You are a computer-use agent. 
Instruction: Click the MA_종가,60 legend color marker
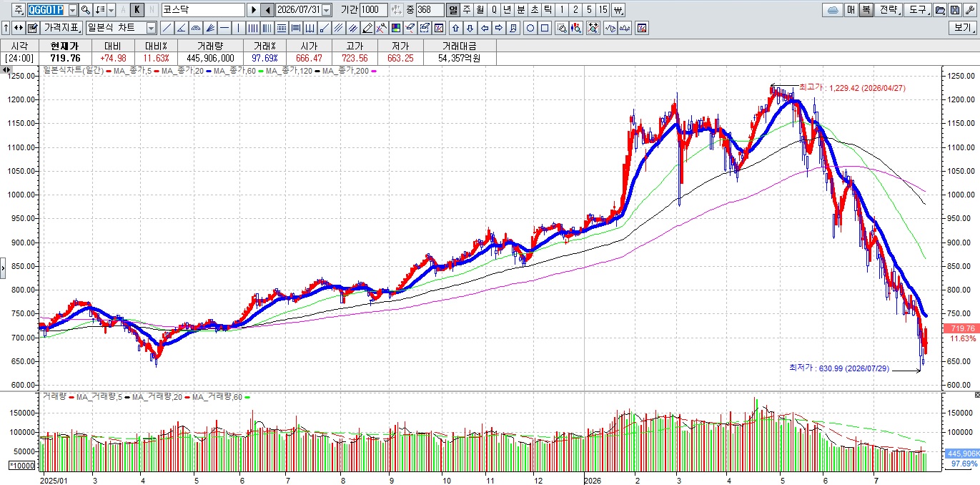point(261,71)
